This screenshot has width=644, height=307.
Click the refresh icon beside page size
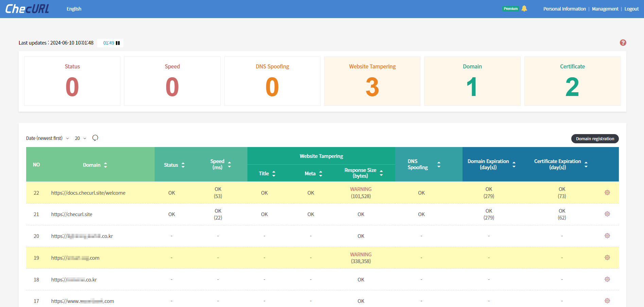coord(95,138)
